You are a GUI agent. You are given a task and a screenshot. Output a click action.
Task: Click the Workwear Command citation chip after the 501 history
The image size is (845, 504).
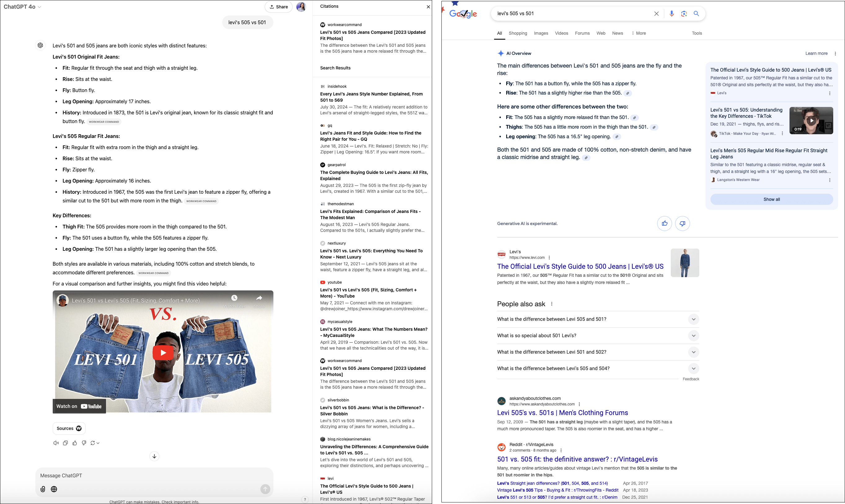coord(104,122)
